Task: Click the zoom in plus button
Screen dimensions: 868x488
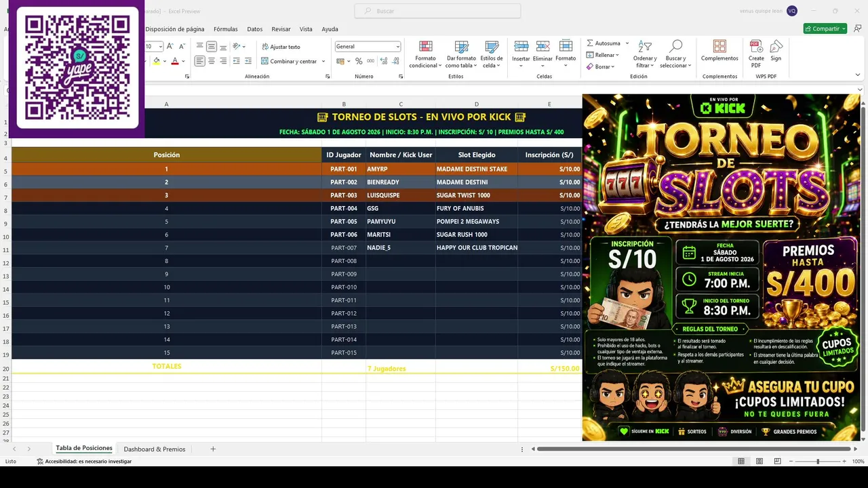Action: click(x=844, y=462)
